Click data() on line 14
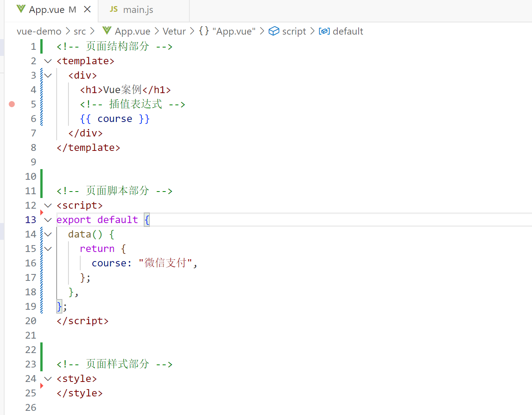532x415 pixels. 85,234
